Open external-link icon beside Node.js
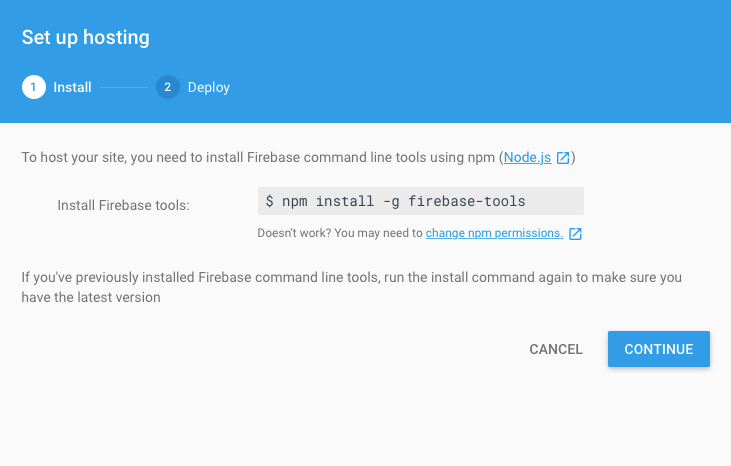 coord(563,158)
